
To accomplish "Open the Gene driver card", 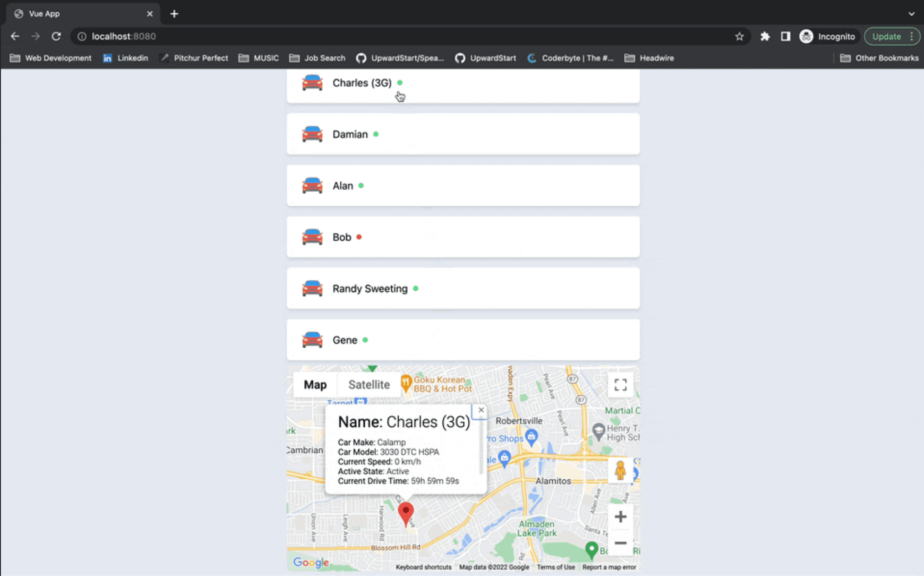I will tap(463, 340).
